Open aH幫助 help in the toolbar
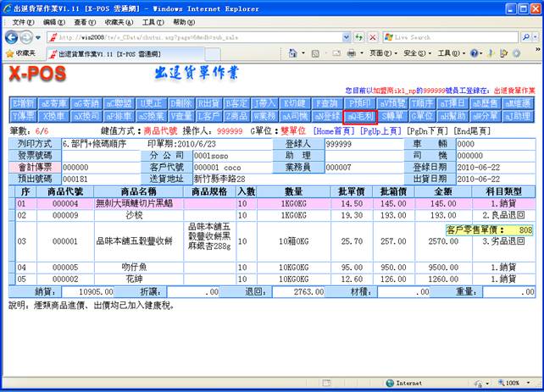This screenshot has width=544, height=392. coord(452,115)
